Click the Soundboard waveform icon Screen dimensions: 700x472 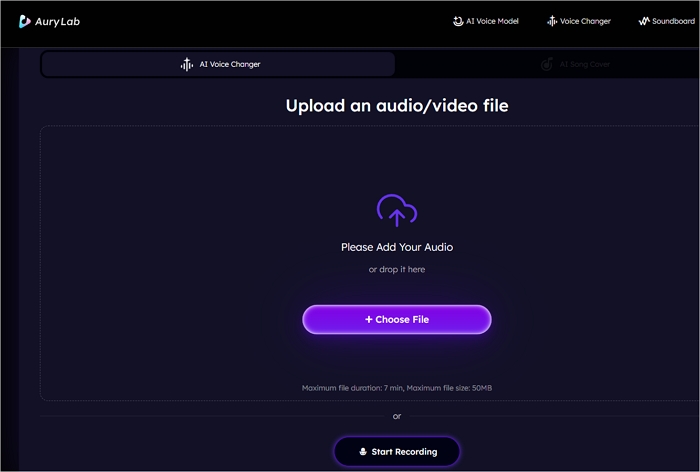pyautogui.click(x=645, y=21)
